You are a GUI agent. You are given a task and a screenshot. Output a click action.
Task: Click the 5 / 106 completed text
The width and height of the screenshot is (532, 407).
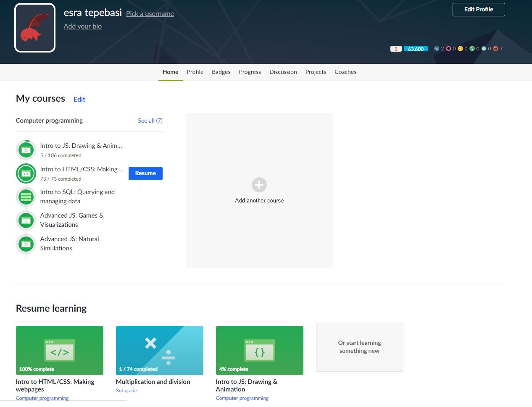[61, 155]
